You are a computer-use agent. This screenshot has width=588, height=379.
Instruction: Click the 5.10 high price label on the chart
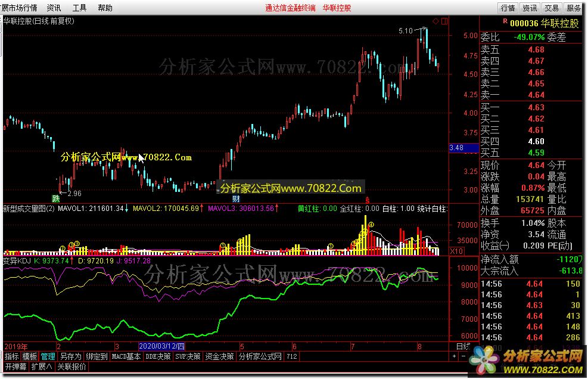click(406, 31)
